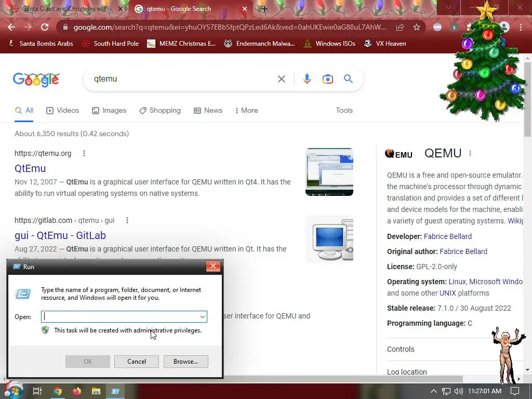Viewport: 532px width, 399px height.
Task: Click the browser forward arrow
Action: (x=28, y=27)
